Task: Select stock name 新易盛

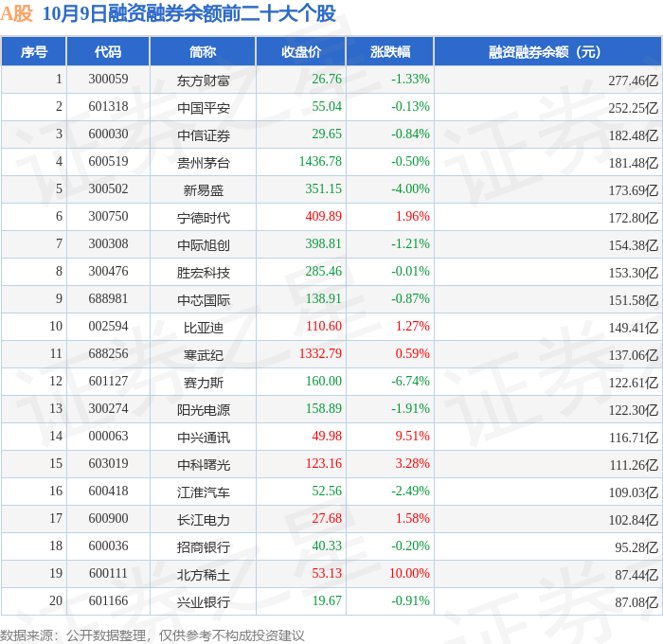Action: tap(203, 189)
